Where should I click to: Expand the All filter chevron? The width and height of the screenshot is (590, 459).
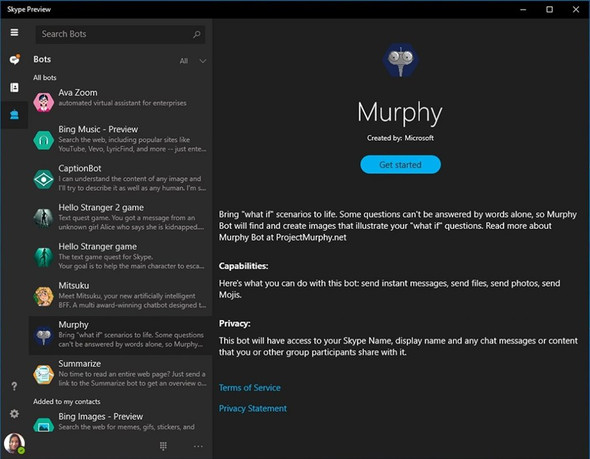(202, 61)
